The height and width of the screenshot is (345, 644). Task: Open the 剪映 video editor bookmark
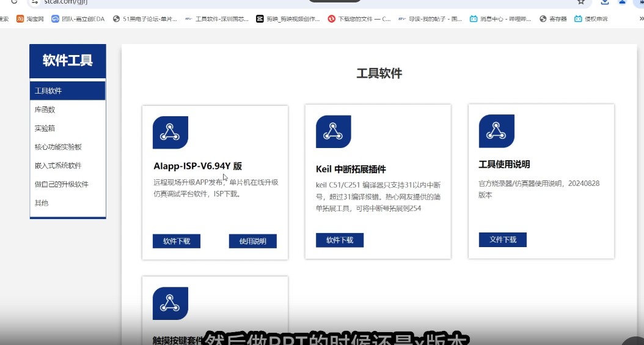[288, 19]
